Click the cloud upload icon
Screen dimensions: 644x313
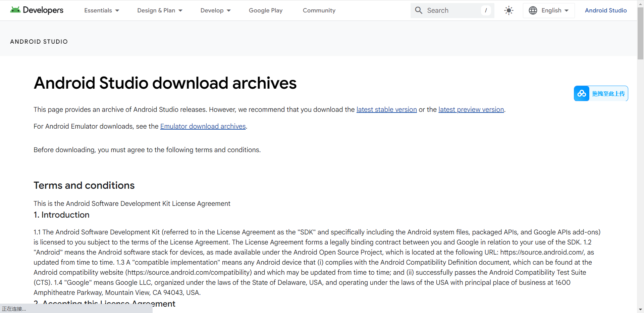(x=582, y=93)
